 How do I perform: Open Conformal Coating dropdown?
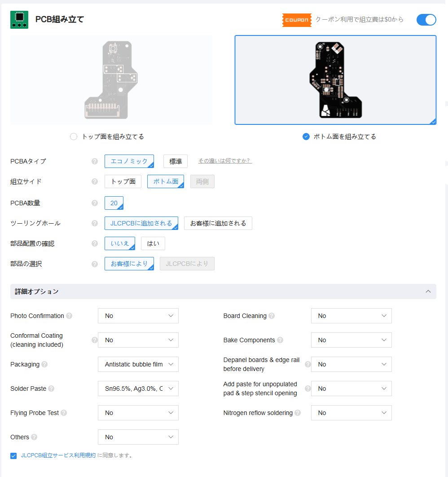[x=138, y=340]
